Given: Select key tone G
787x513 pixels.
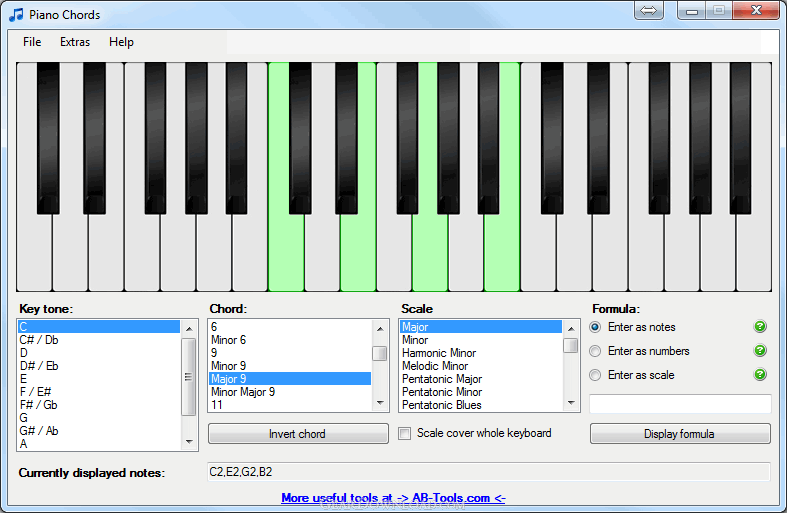Looking at the screenshot, I should pyautogui.click(x=99, y=418).
